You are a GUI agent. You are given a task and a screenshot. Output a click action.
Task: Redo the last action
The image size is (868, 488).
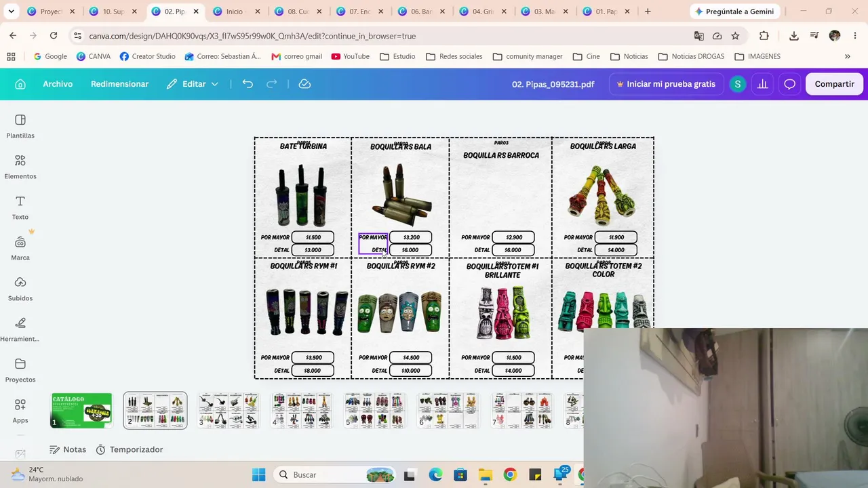point(271,84)
